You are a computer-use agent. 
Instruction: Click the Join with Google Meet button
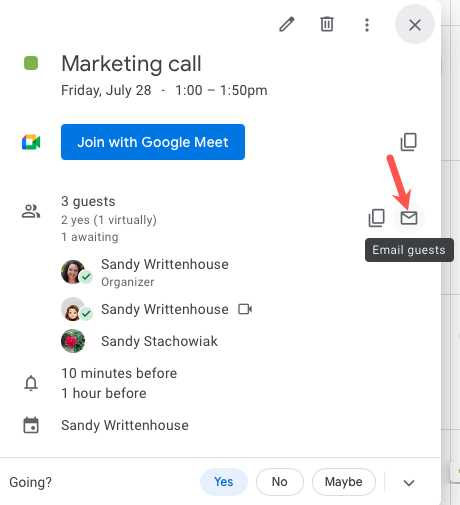(x=153, y=142)
